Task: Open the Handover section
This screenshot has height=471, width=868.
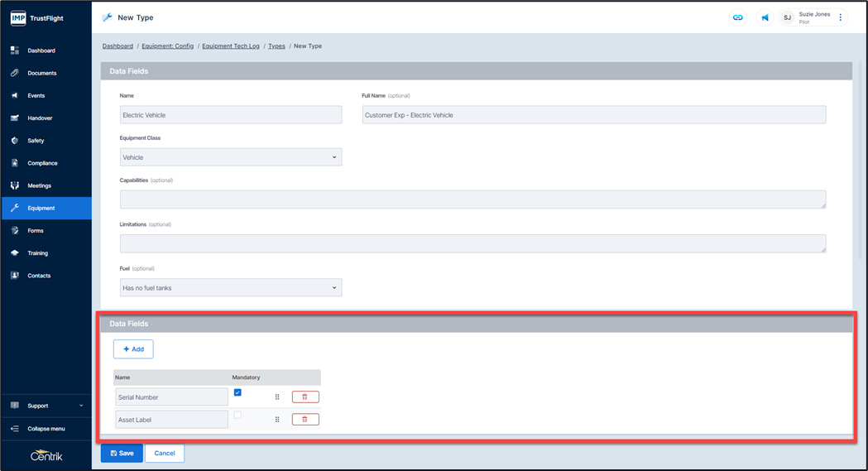Action: point(46,118)
